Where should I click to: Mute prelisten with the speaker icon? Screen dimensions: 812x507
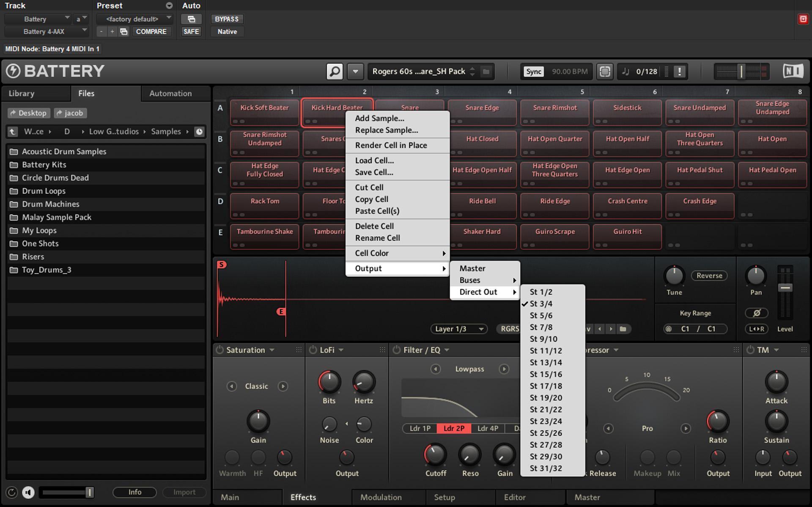coord(28,492)
